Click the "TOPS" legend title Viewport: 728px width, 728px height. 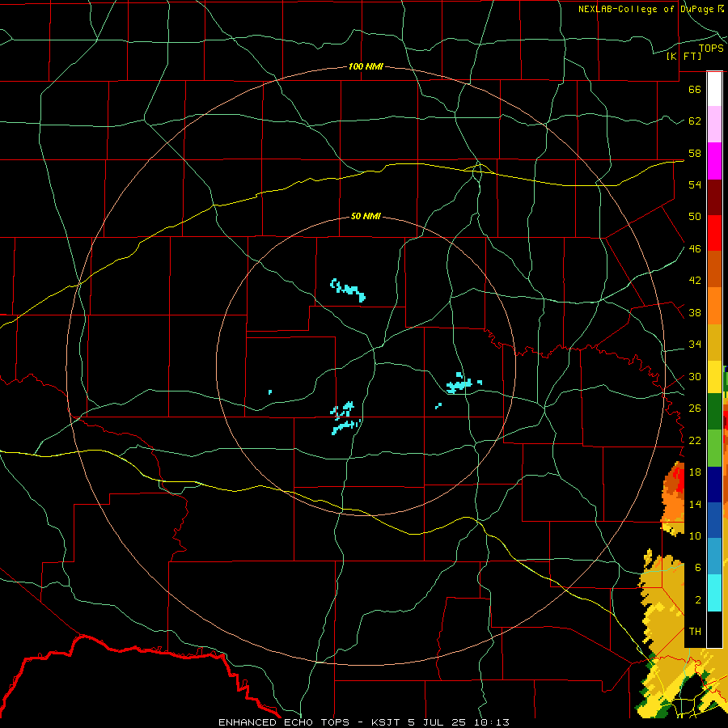pos(711,49)
